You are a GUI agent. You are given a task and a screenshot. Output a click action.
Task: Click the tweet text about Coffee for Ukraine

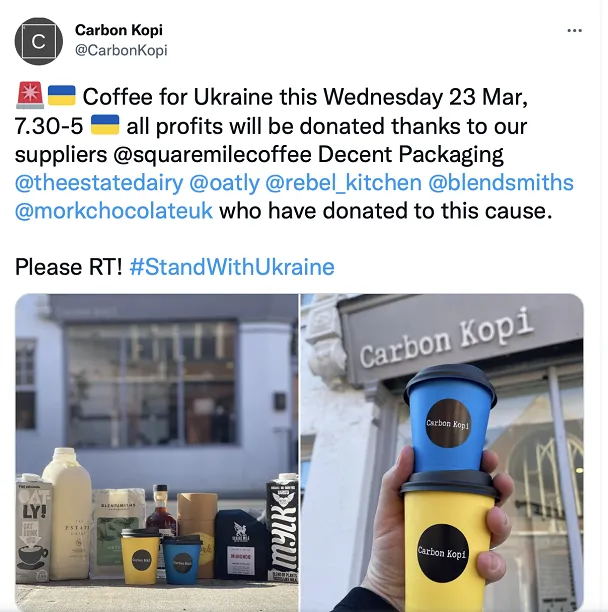pos(294,153)
